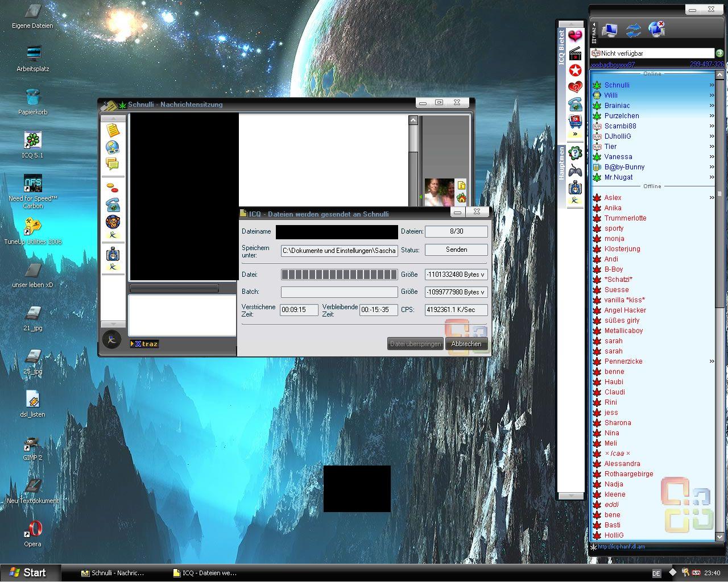The width and height of the screenshot is (728, 582).
Task: Click the red question heart icon in the ICQ bar
Action: [x=575, y=88]
